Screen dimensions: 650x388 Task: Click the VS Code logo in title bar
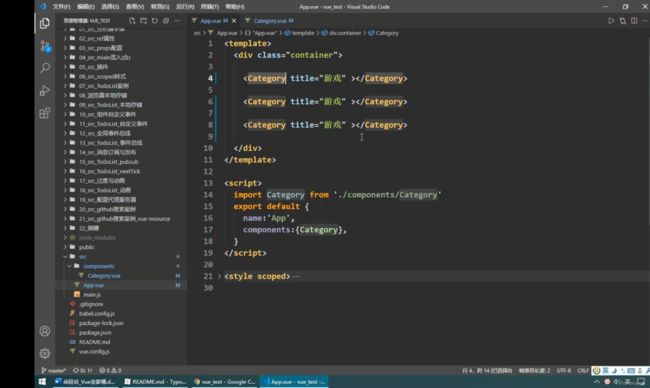click(x=43, y=7)
